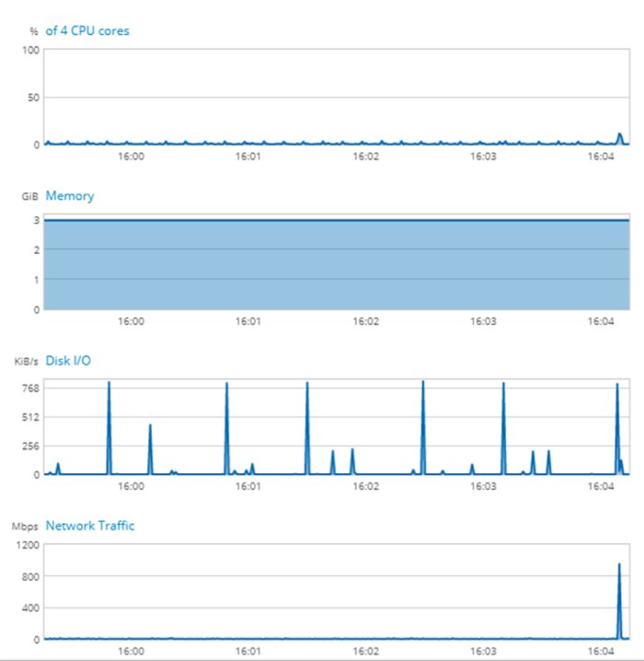This screenshot has width=644, height=661.
Task: Open the Network Traffic link
Action: tap(90, 526)
